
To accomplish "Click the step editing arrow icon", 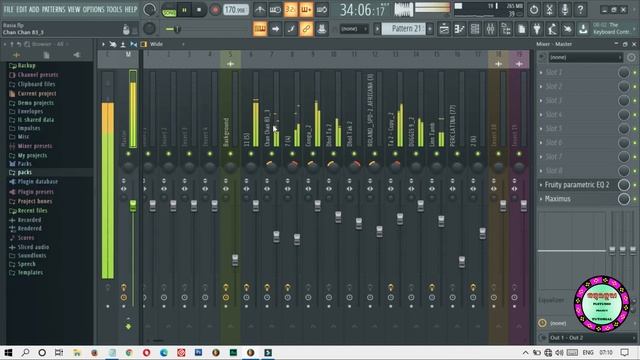I will tap(276, 29).
